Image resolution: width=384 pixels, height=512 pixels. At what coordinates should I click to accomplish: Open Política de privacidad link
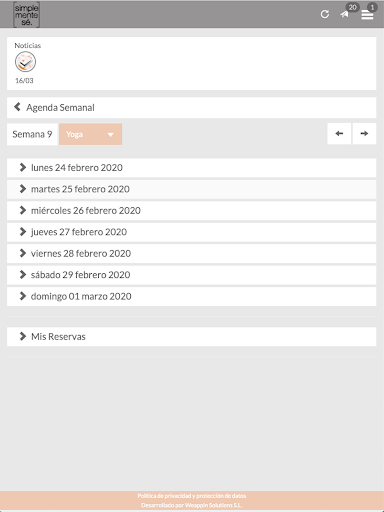[192, 496]
